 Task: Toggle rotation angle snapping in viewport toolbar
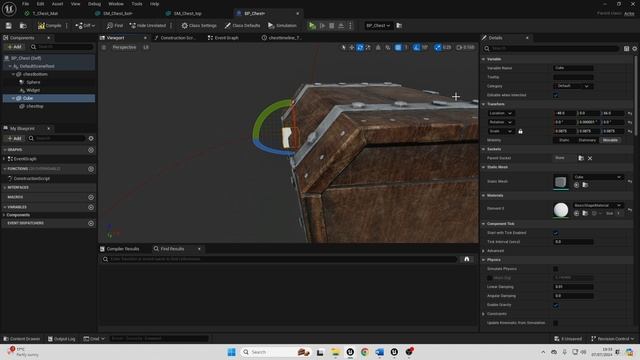coord(416,47)
